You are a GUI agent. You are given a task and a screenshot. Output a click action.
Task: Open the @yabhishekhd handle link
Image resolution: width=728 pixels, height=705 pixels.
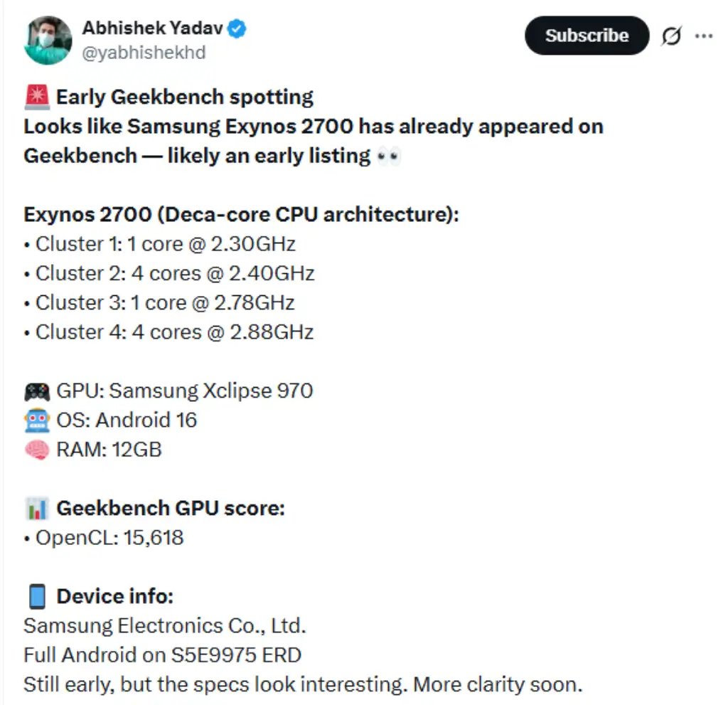[144, 53]
